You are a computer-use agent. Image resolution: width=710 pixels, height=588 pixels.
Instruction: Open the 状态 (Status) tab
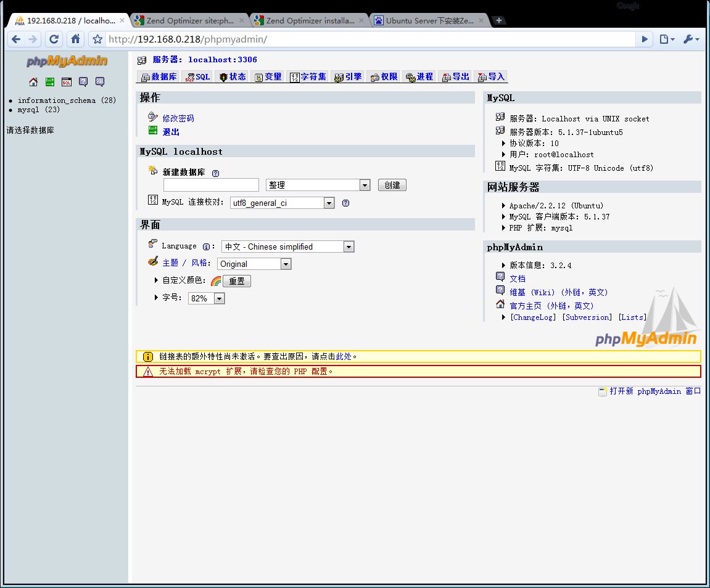pos(233,77)
